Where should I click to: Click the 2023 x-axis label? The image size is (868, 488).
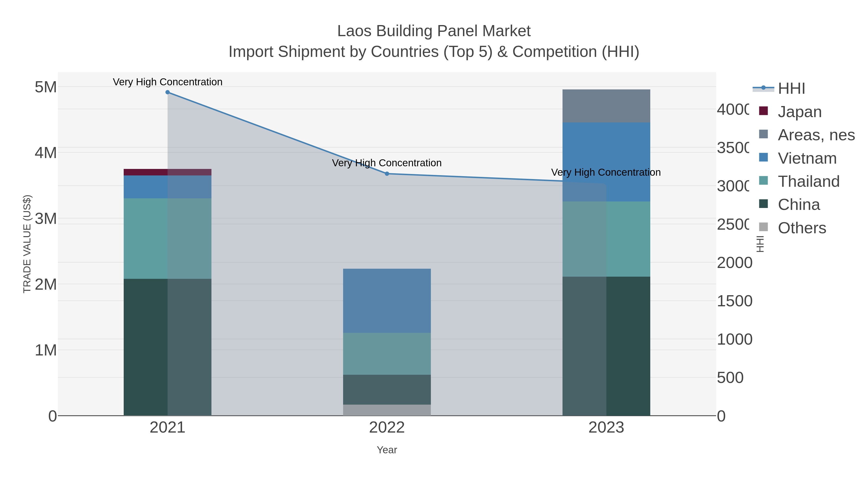pyautogui.click(x=606, y=428)
